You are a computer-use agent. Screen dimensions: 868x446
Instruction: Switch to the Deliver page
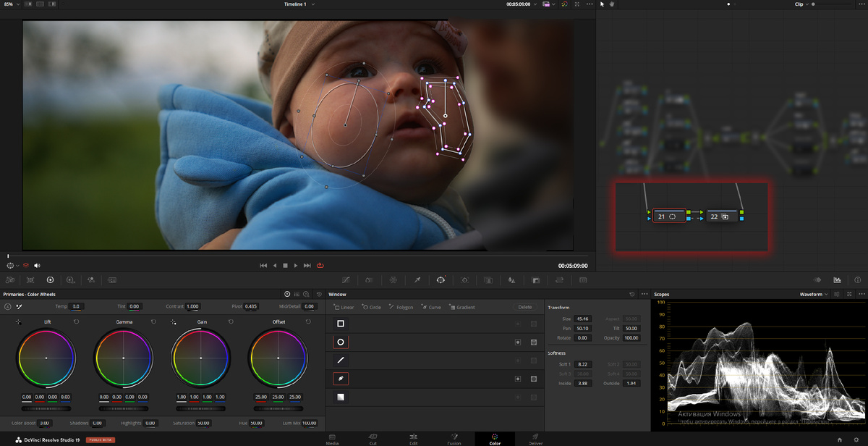click(535, 439)
